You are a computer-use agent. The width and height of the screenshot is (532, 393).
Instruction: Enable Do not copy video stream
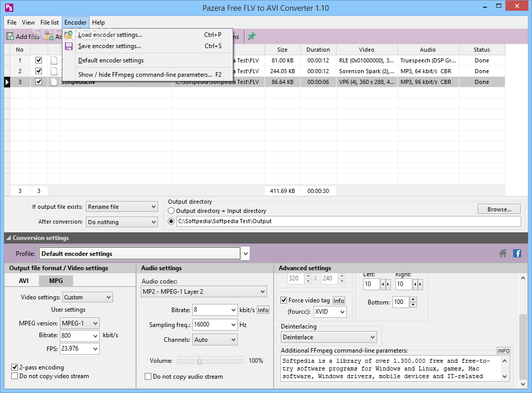pos(15,376)
